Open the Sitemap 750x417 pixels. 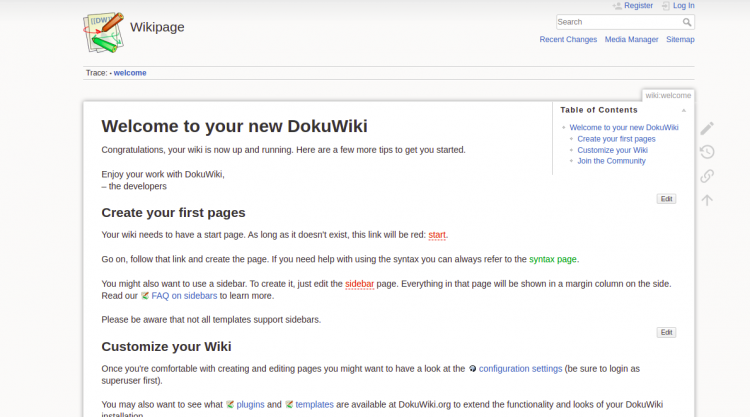click(680, 40)
